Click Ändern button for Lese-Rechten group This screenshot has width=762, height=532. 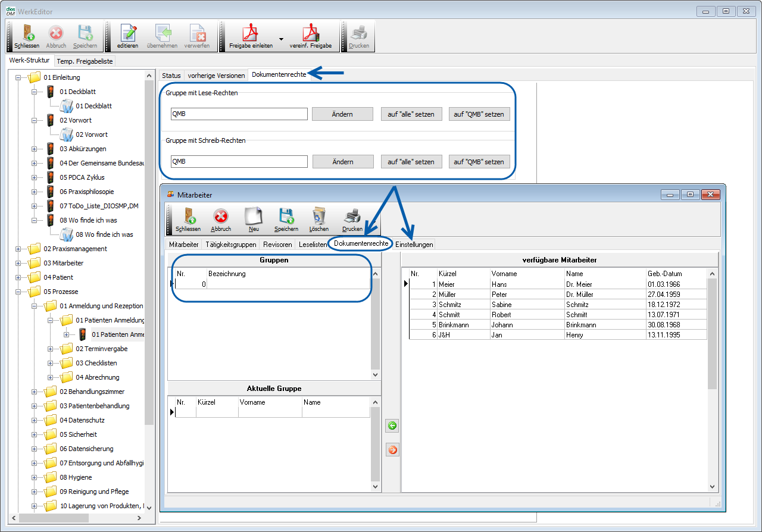click(342, 114)
